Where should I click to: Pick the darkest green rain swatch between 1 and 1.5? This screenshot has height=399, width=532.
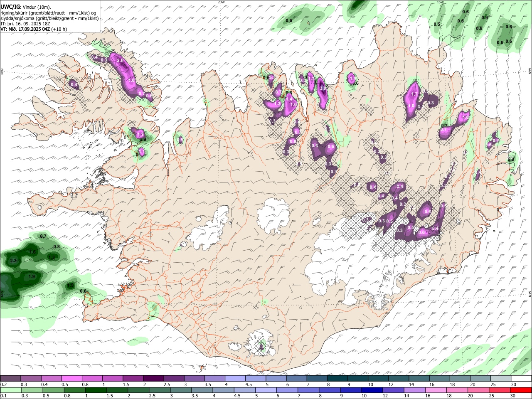(96, 390)
